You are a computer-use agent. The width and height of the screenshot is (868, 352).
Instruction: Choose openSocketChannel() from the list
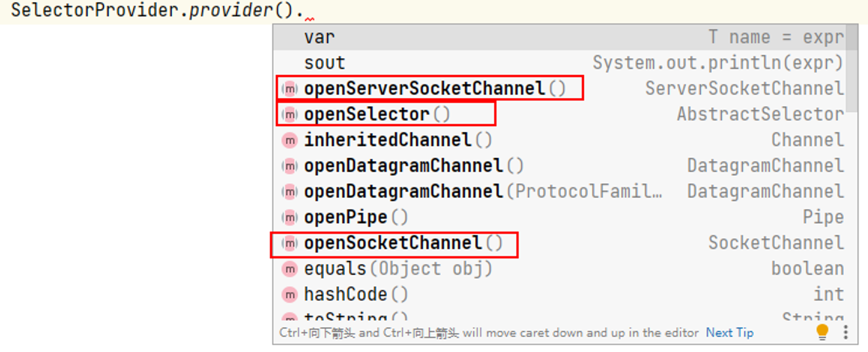click(x=560, y=243)
